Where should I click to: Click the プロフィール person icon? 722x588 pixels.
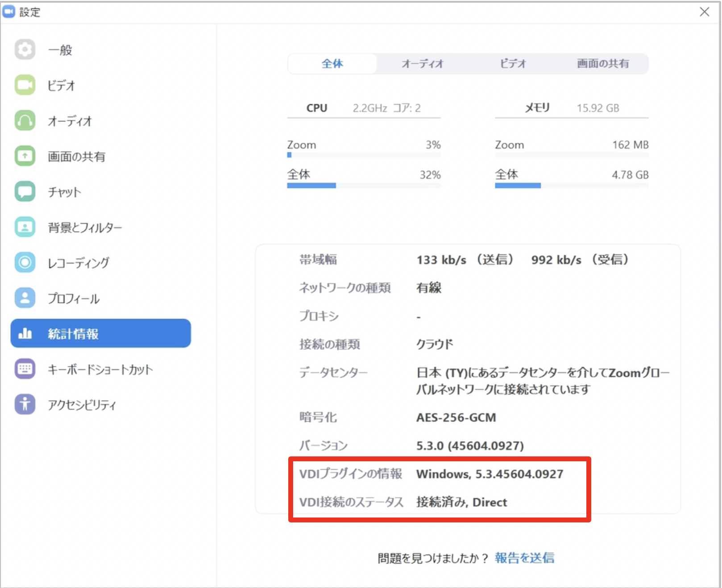tap(25, 298)
